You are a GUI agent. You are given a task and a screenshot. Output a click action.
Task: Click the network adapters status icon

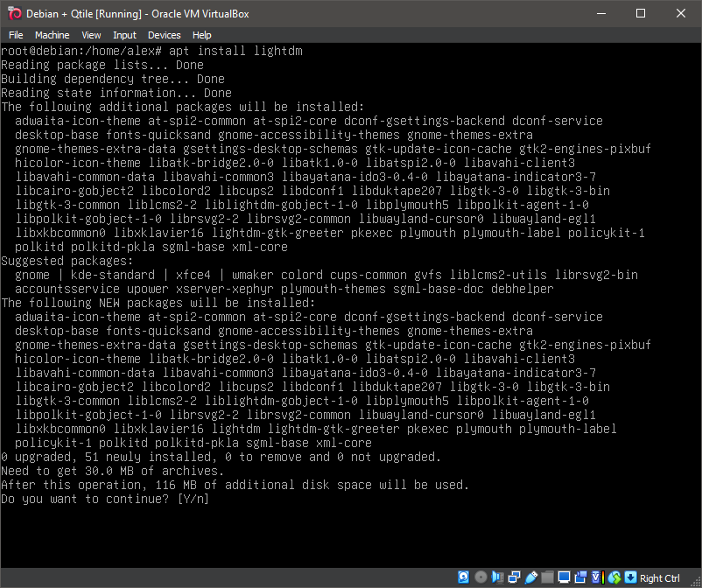tap(514, 577)
